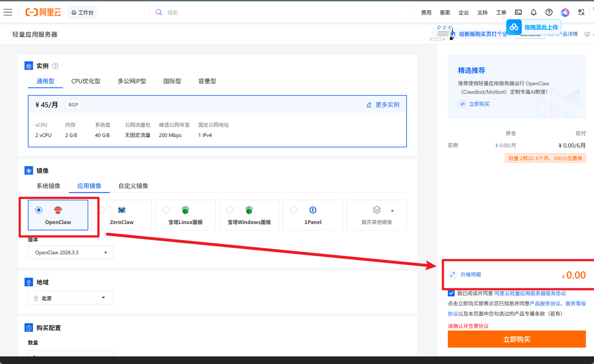Open the help question-mark icon
The width and height of the screenshot is (594, 364).
click(x=549, y=13)
